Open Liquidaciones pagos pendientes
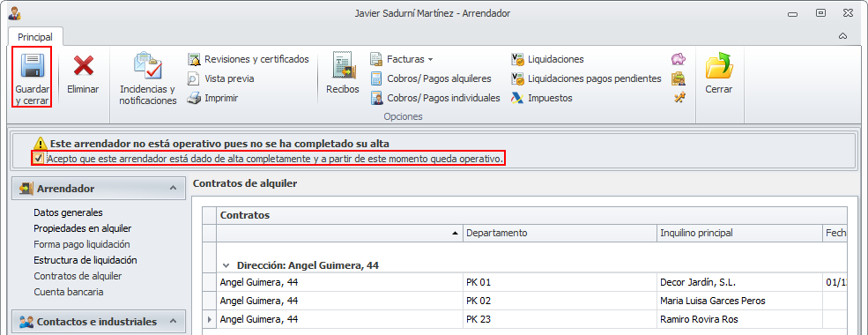Screen dimensions: 868x335 586,78
